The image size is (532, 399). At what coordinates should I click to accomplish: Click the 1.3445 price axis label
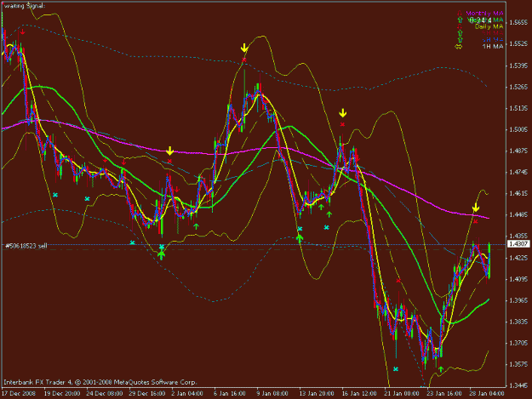tap(518, 385)
